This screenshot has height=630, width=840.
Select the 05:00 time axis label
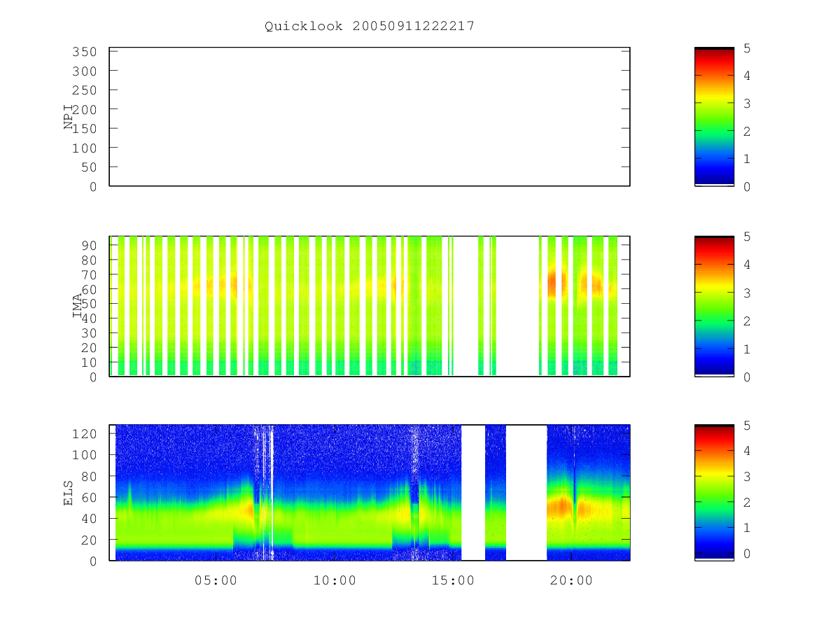(x=216, y=580)
